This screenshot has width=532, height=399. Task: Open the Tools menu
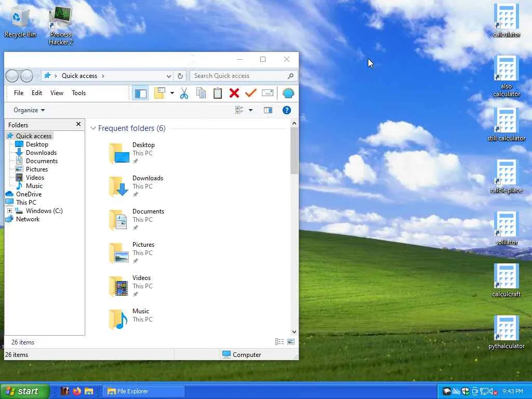pyautogui.click(x=79, y=93)
